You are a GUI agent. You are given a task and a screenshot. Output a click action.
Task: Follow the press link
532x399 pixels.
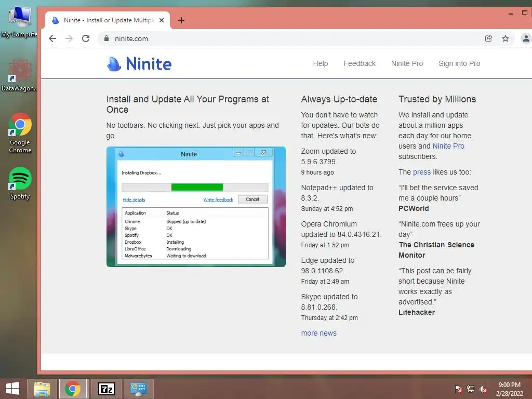422,172
